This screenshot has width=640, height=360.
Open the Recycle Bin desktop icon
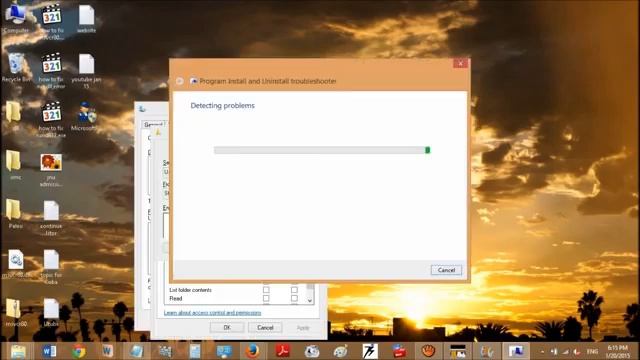(16, 68)
